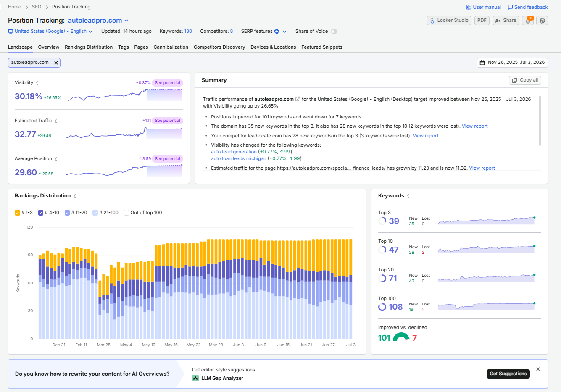Open View report for competitor leadlocate.com
This screenshot has width=561, height=392.
(425, 136)
